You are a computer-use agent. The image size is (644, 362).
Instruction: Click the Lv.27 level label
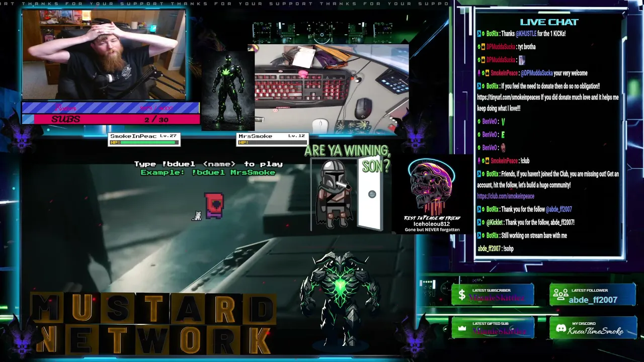(x=168, y=136)
